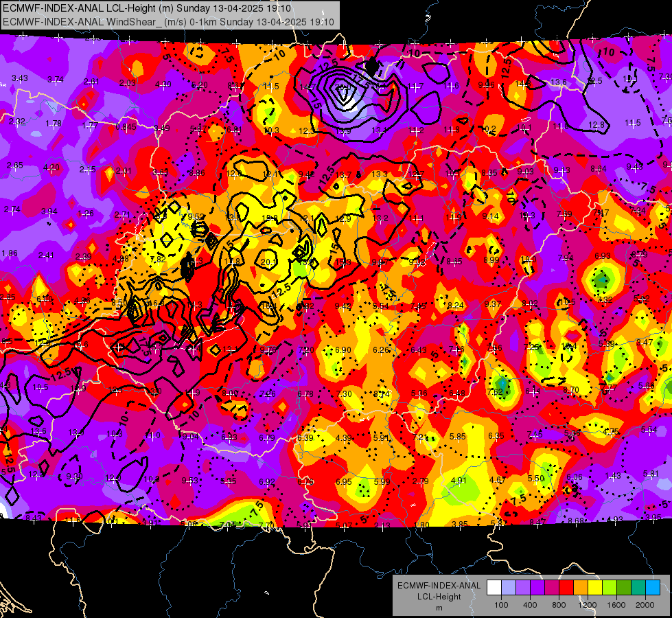The width and height of the screenshot is (672, 618).
Task: Select the dark green legend swatch
Action: pos(624,587)
